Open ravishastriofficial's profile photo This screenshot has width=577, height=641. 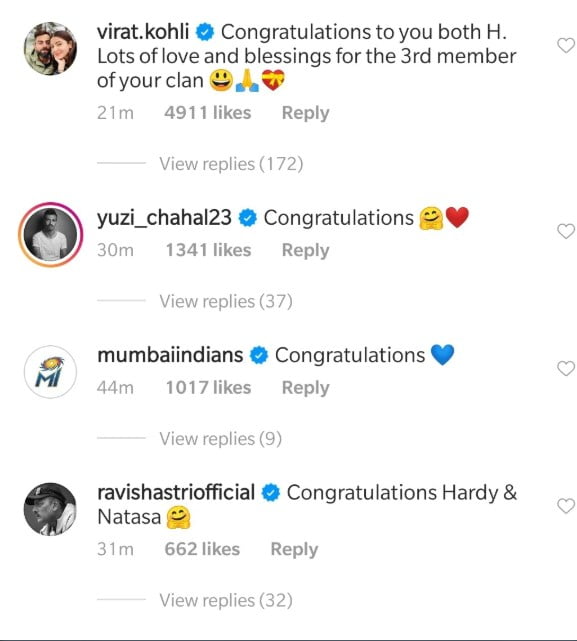coord(50,509)
